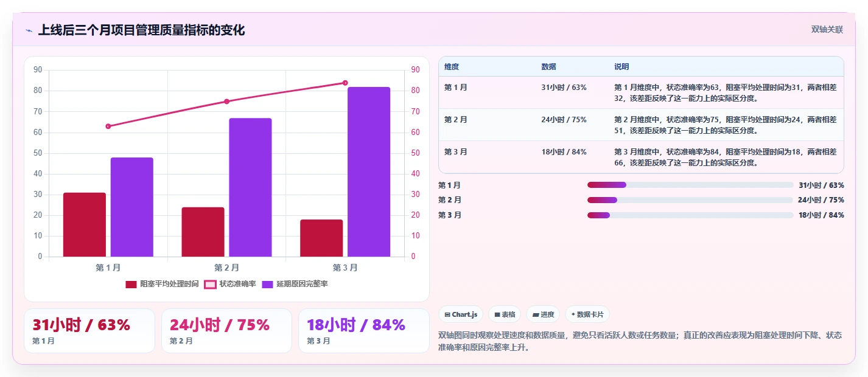Click the line point above 第 2 月
This screenshot has height=377, width=868.
click(226, 102)
